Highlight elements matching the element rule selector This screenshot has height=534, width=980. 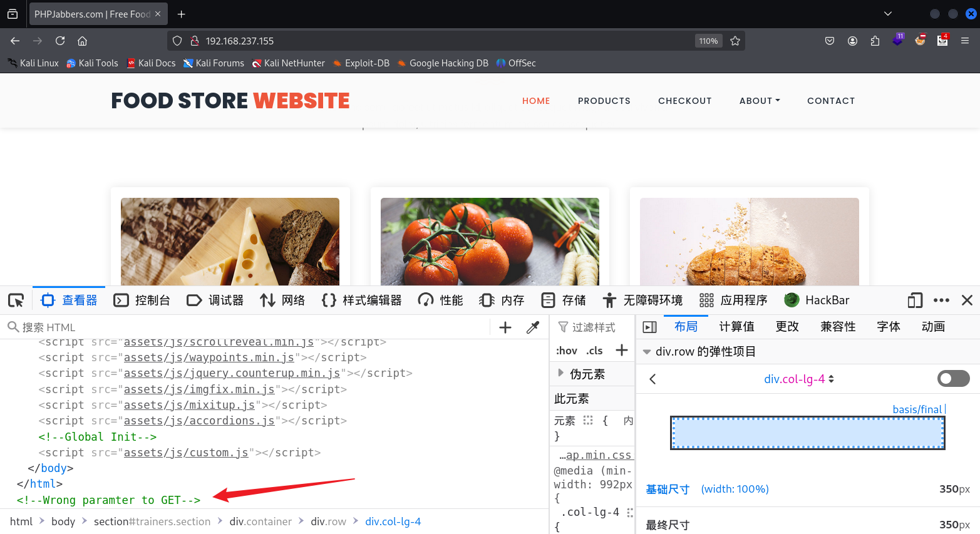coord(588,420)
